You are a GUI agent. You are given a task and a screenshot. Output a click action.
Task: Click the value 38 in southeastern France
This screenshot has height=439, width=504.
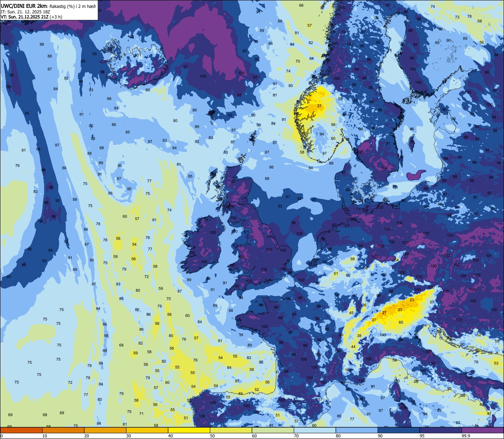tap(359, 336)
